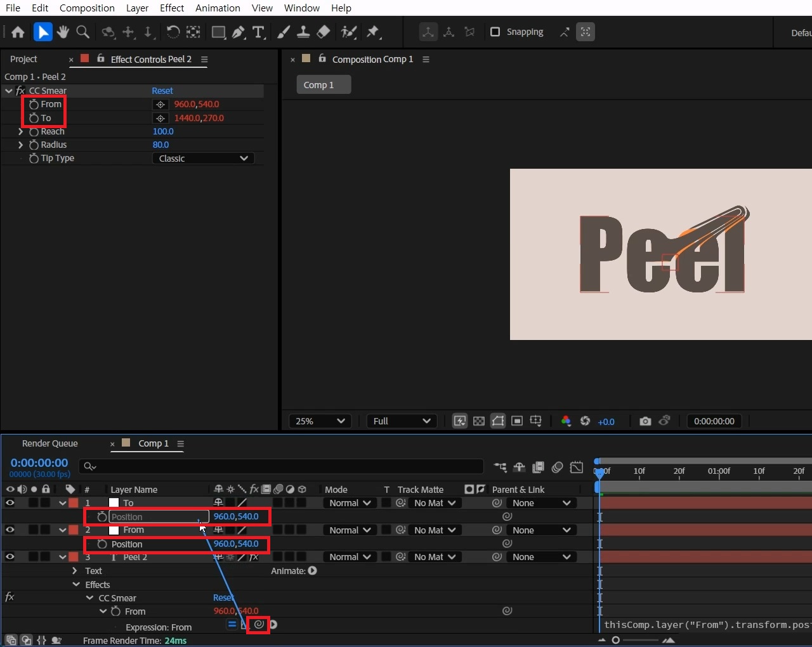Click the expression pick whip spiral
The width and height of the screenshot is (812, 647).
tap(259, 625)
